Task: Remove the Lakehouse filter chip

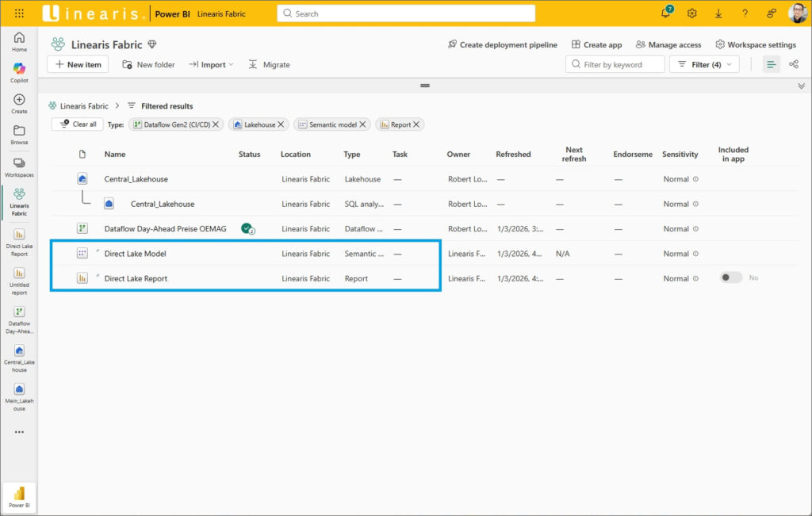Action: pos(281,124)
